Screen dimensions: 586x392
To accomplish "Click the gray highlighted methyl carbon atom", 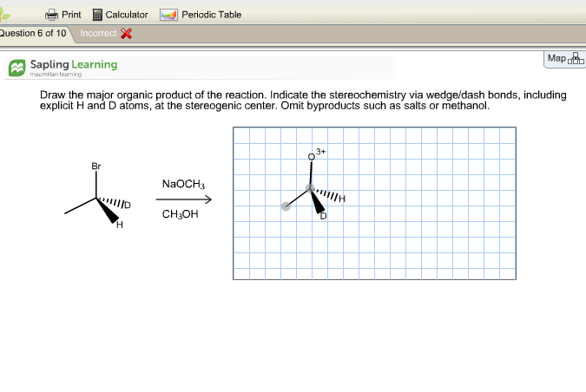I will [286, 206].
